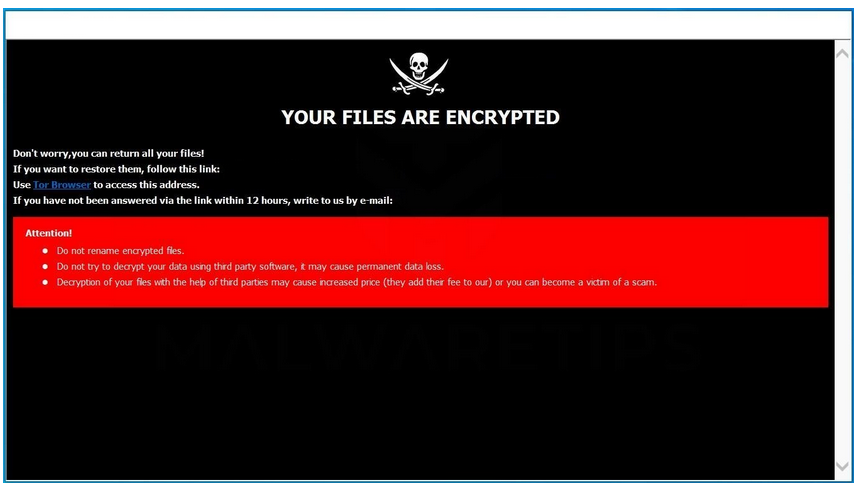This screenshot has height=483, width=854.
Task: Click 'Don't worry, you can return all your files!'
Action: coord(108,154)
